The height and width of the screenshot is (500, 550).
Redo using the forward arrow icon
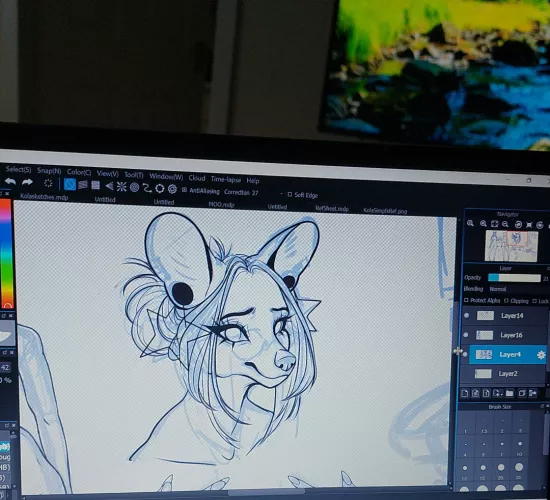coord(27,182)
